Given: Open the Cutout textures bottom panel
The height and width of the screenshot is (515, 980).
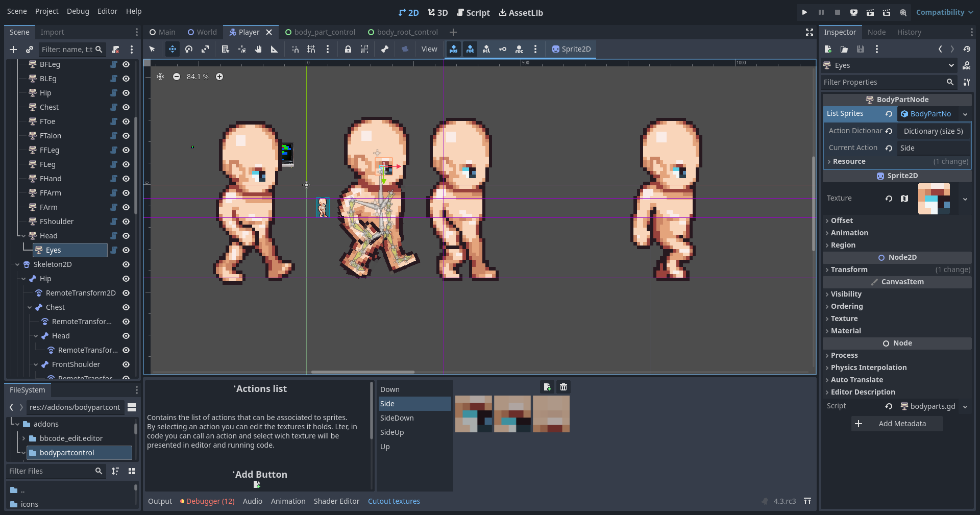Looking at the screenshot, I should pyautogui.click(x=394, y=501).
